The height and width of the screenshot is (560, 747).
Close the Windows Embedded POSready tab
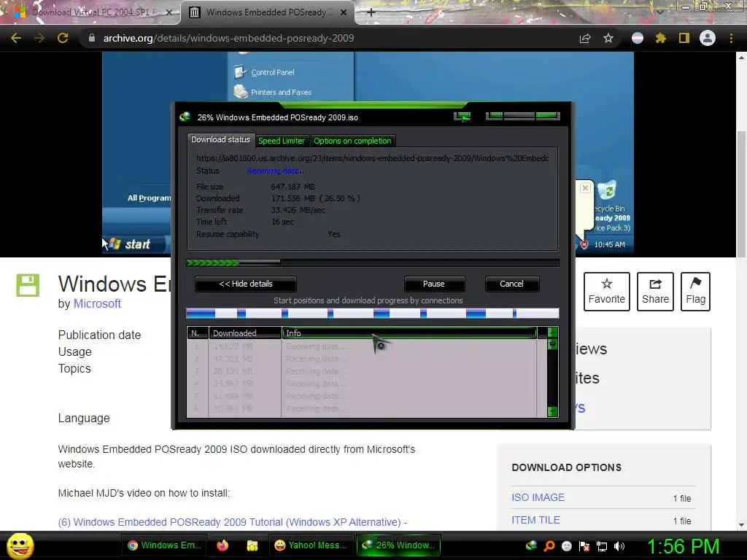click(x=344, y=12)
